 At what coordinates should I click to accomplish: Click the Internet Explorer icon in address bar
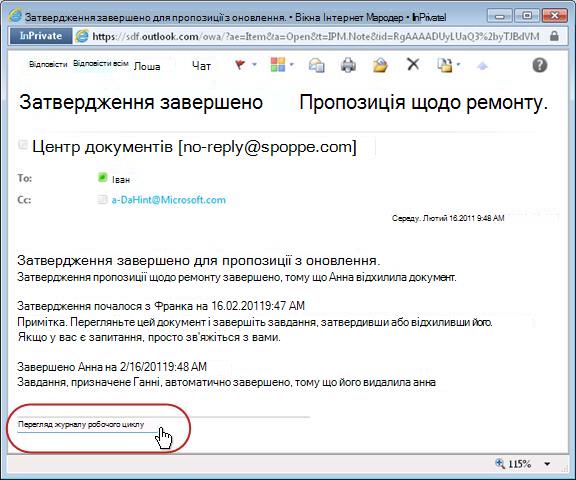(82, 36)
